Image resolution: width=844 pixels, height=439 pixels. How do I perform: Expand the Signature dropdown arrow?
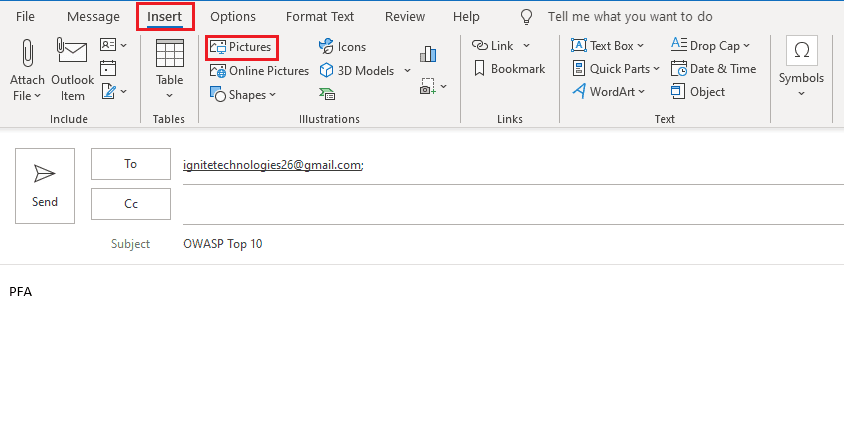click(x=123, y=92)
